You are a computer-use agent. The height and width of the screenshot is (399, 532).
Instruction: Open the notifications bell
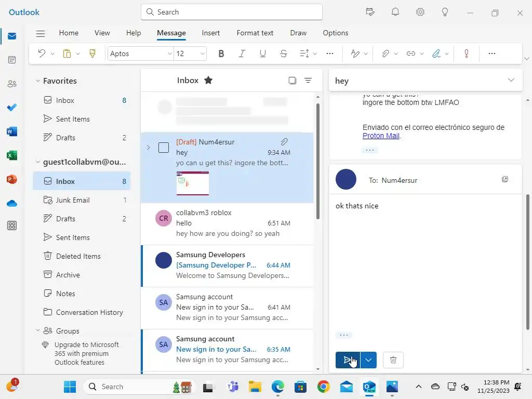click(x=395, y=12)
